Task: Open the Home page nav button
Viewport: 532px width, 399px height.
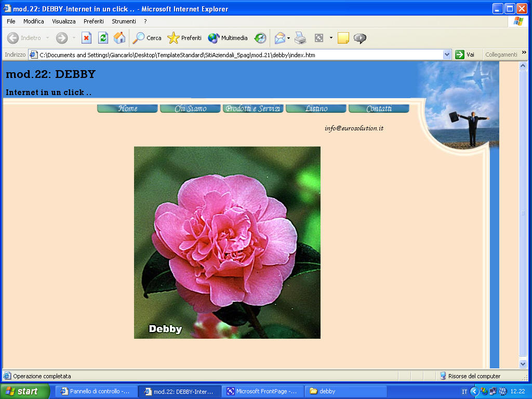Action: (x=128, y=109)
